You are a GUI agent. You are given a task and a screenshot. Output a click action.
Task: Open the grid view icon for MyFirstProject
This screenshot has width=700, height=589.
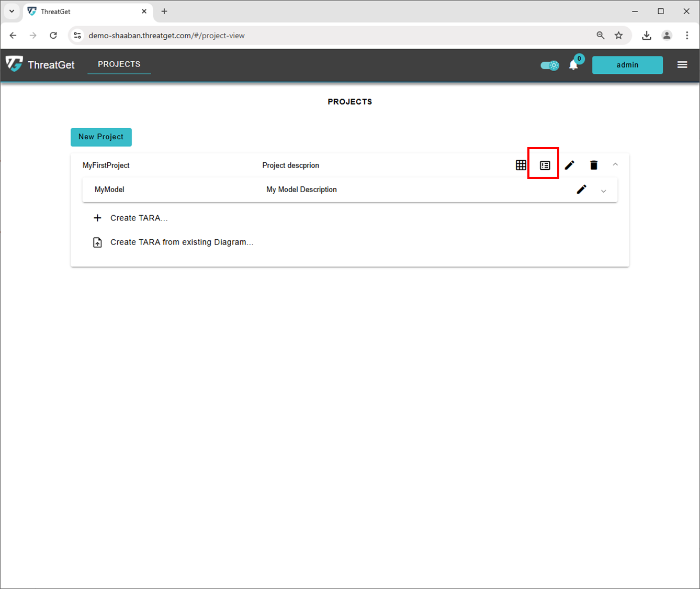click(521, 165)
